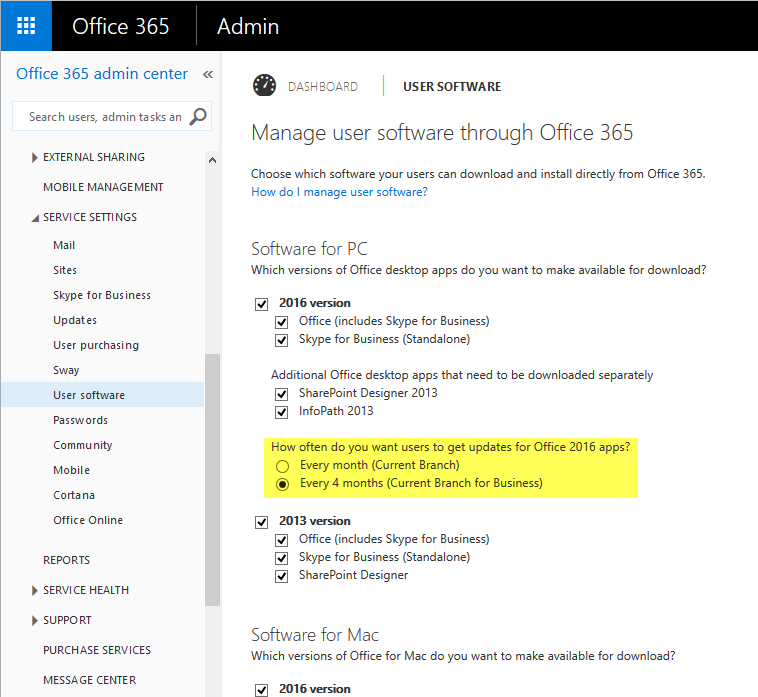Open the Community settings page
758x697 pixels.
pos(83,446)
